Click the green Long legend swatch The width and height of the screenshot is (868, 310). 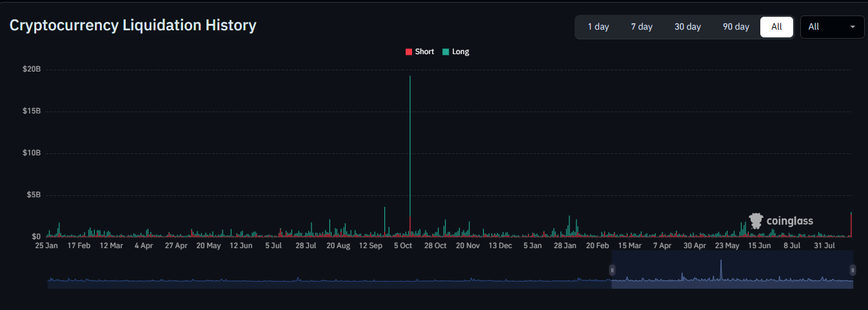coord(446,52)
